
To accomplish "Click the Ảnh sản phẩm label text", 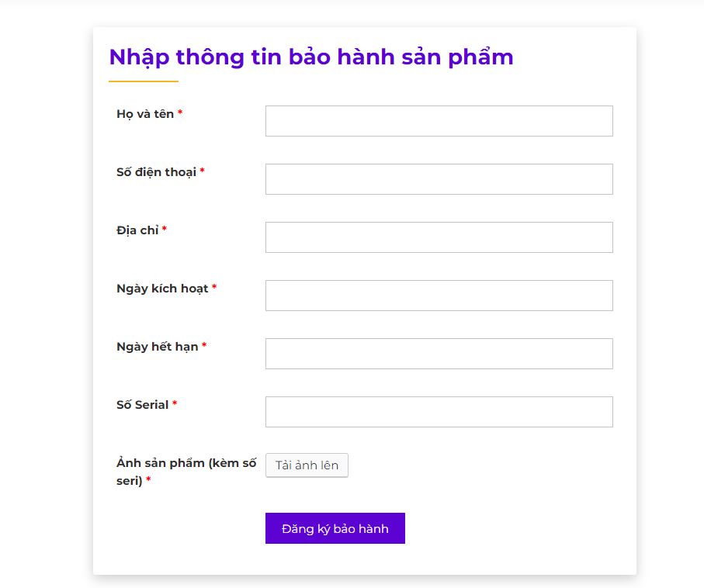I will point(186,463).
